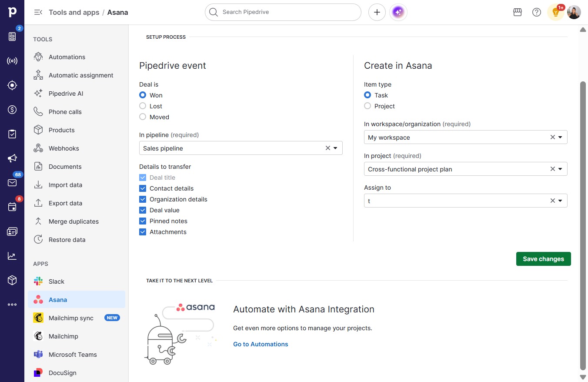Click the quick add plus button

(377, 12)
